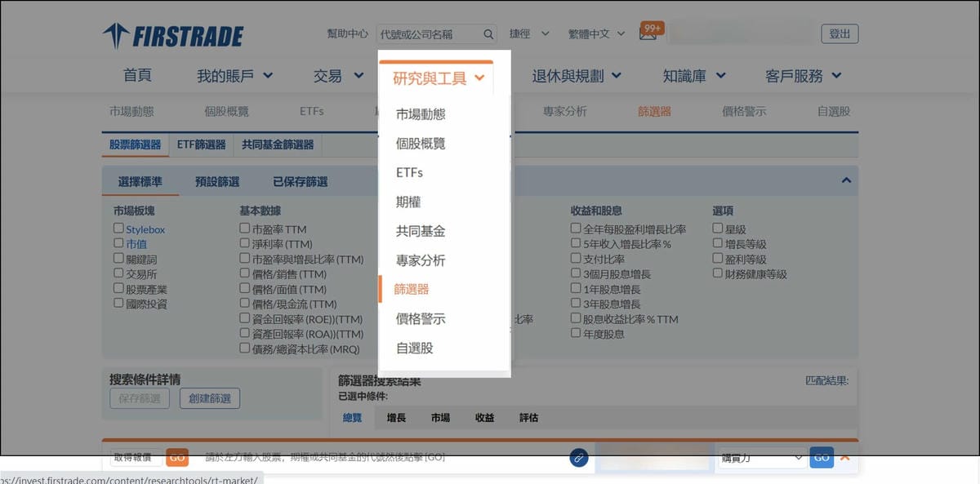Expand 客戶服務 navigation menu
This screenshot has width=980, height=484.
click(803, 76)
